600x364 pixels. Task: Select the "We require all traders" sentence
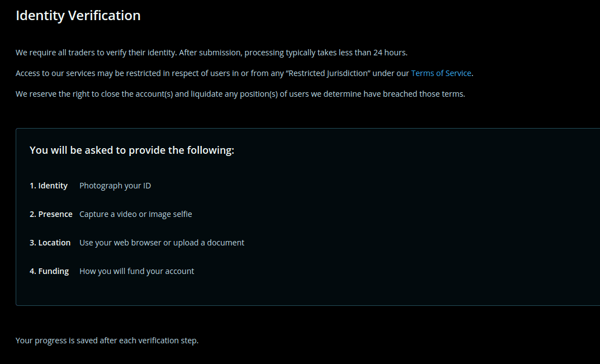[96, 53]
